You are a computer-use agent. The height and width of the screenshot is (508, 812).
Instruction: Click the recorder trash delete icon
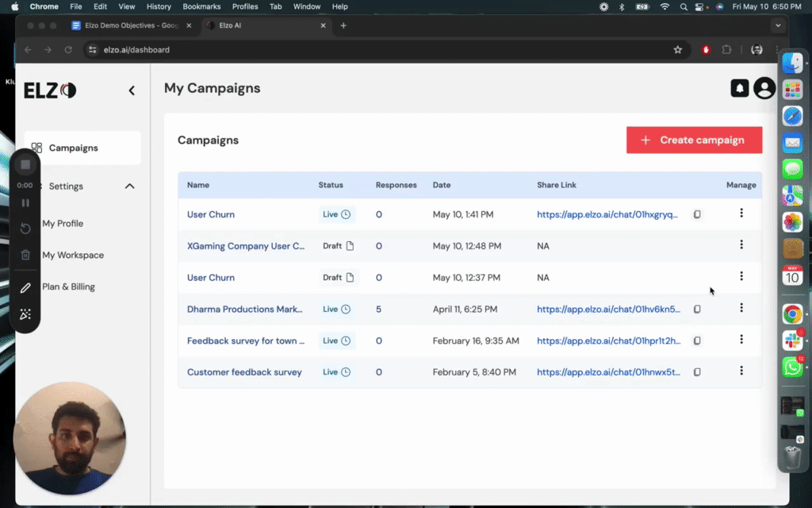pyautogui.click(x=25, y=255)
